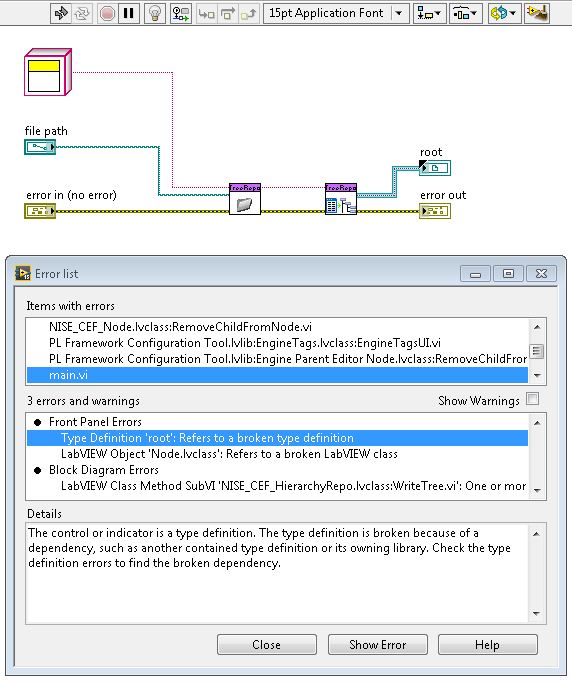Select the class constant on the diagram
572x684 pixels.
click(48, 72)
